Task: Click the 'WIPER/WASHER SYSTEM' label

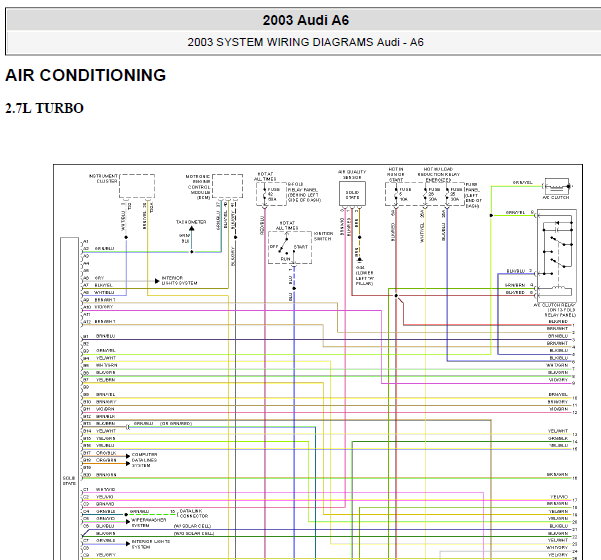Action: click(149, 523)
